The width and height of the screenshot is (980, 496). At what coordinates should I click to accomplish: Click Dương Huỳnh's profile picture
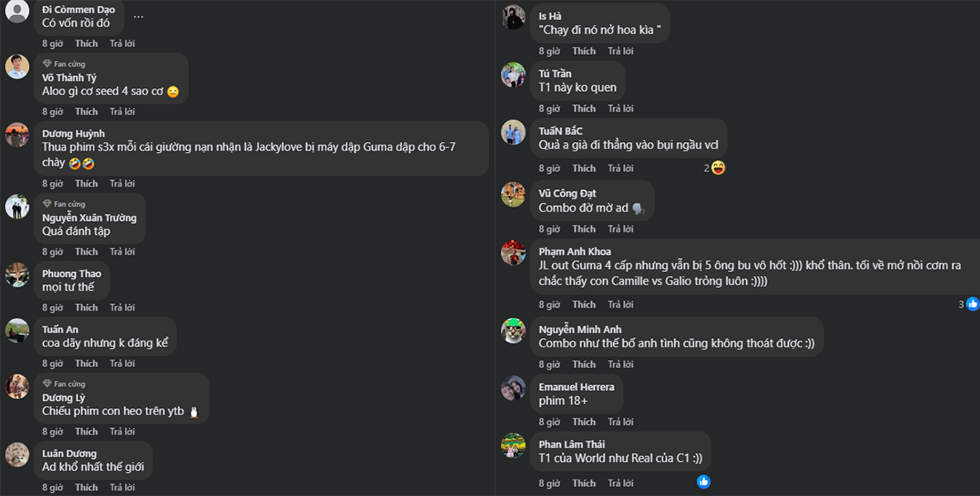[17, 135]
